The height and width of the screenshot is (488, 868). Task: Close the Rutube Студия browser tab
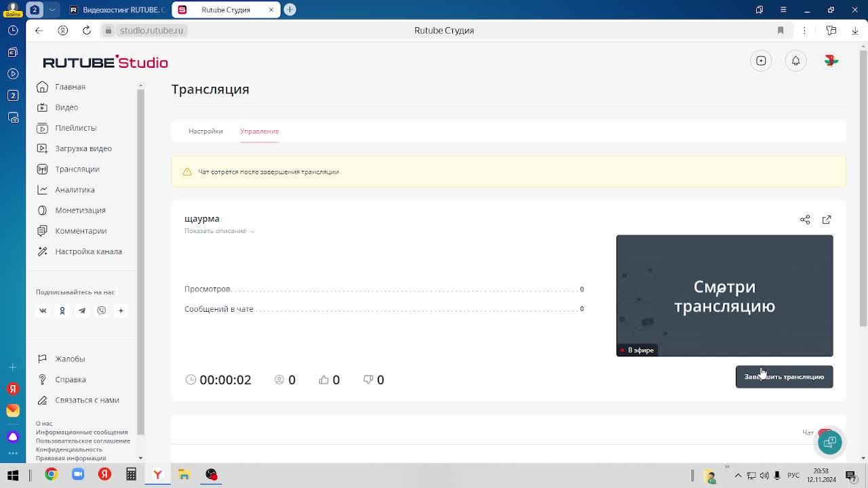(271, 9)
